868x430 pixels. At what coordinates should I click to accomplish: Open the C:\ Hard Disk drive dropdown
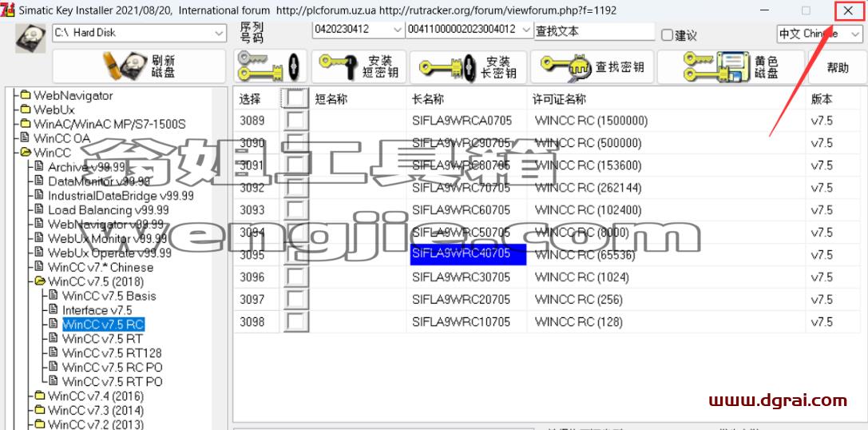pos(219,34)
